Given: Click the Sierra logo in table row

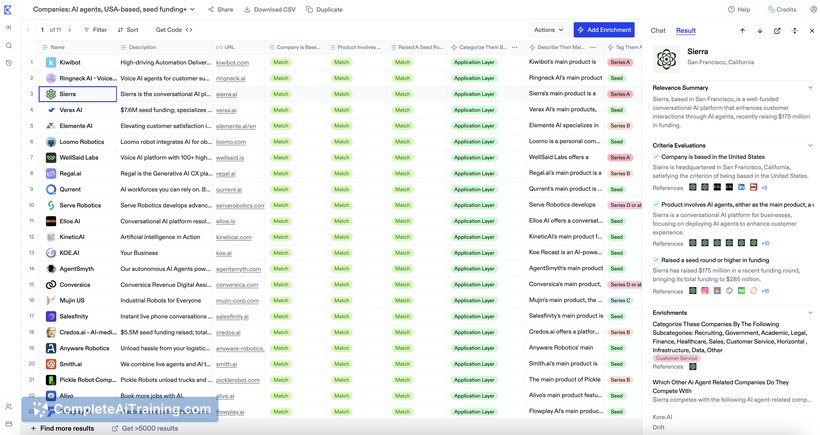Looking at the screenshot, I should (x=51, y=94).
